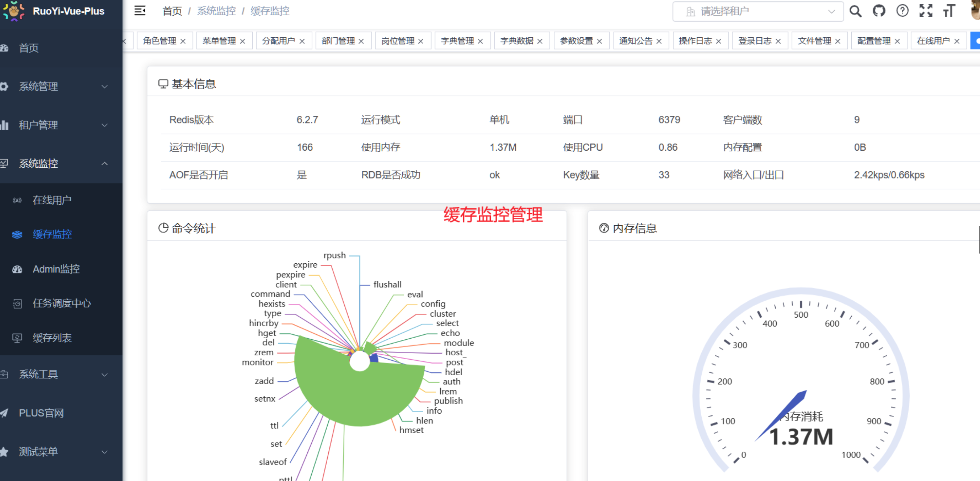Open the PLUS官网 sidebar link
Viewport: 980px width, 481px height.
41,413
